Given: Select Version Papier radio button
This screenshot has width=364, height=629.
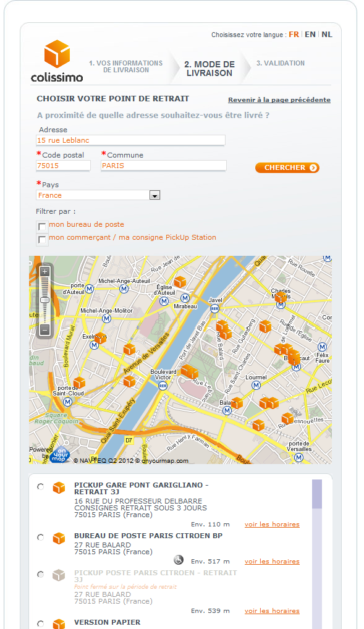Looking at the screenshot, I should 41,624.
